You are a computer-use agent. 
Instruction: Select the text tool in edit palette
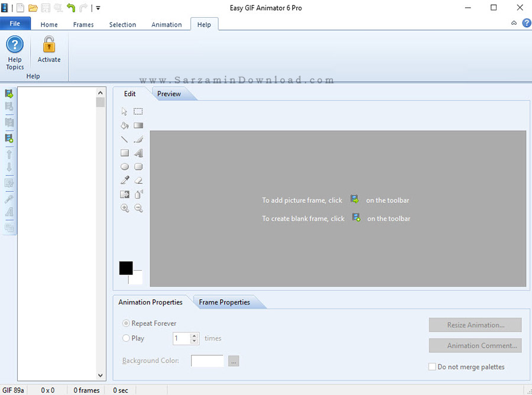pyautogui.click(x=138, y=153)
